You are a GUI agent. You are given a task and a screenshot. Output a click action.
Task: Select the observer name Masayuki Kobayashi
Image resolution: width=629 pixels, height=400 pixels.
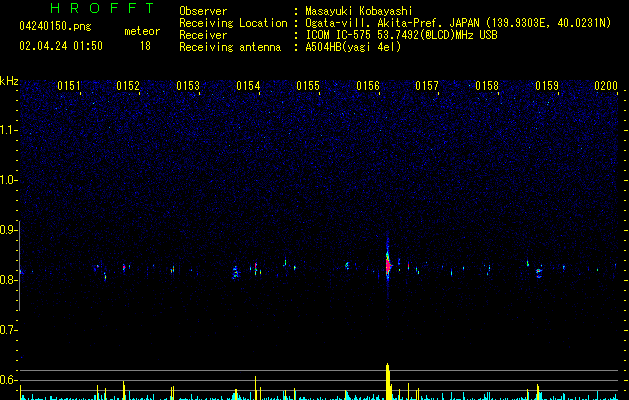pyautogui.click(x=359, y=11)
